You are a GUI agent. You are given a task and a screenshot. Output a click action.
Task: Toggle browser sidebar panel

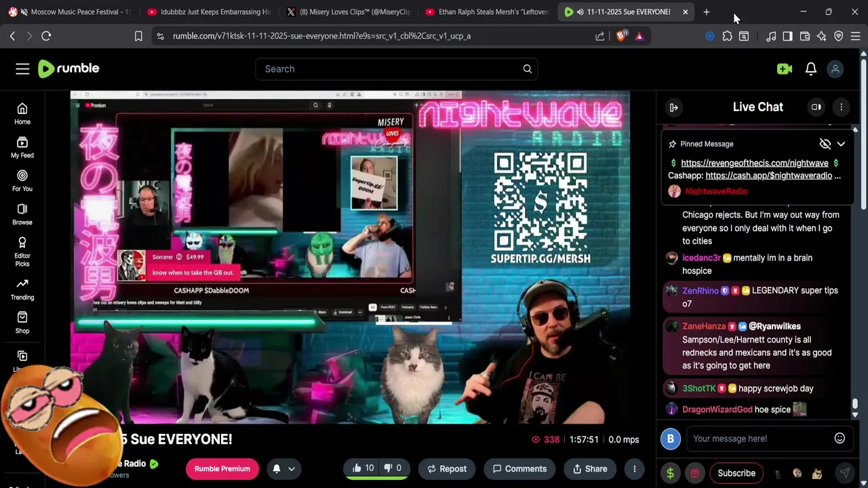pos(787,36)
